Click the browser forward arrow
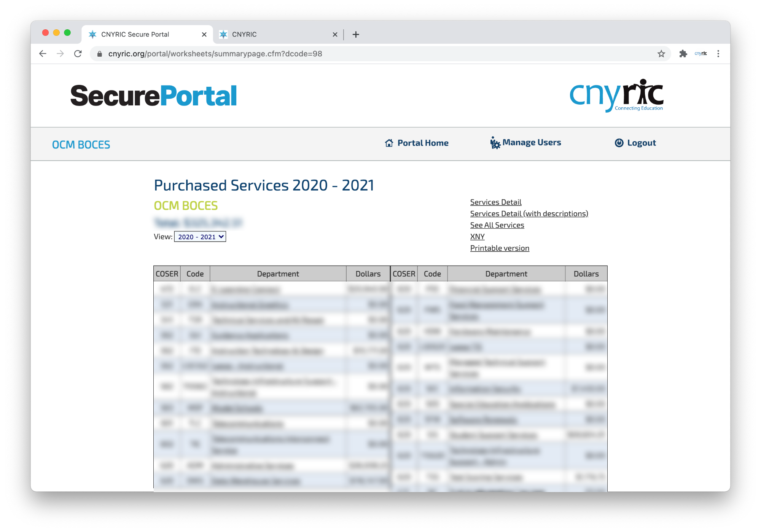 (x=60, y=54)
